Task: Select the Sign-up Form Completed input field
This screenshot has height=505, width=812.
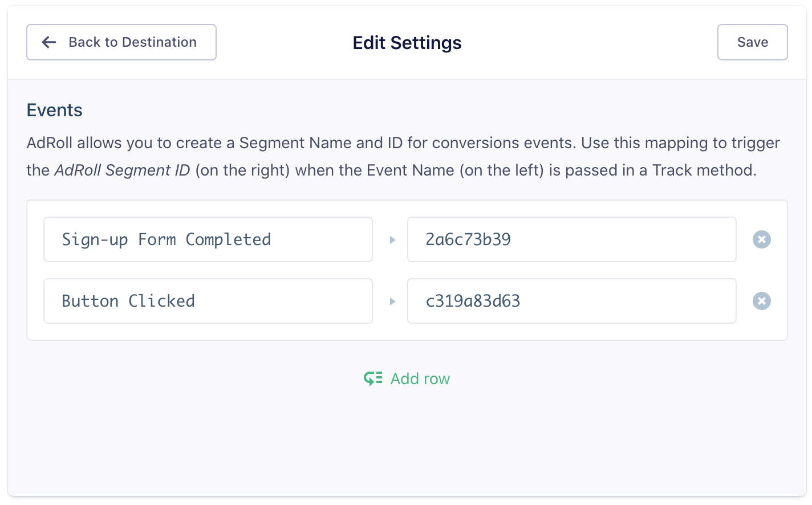Action: [208, 239]
